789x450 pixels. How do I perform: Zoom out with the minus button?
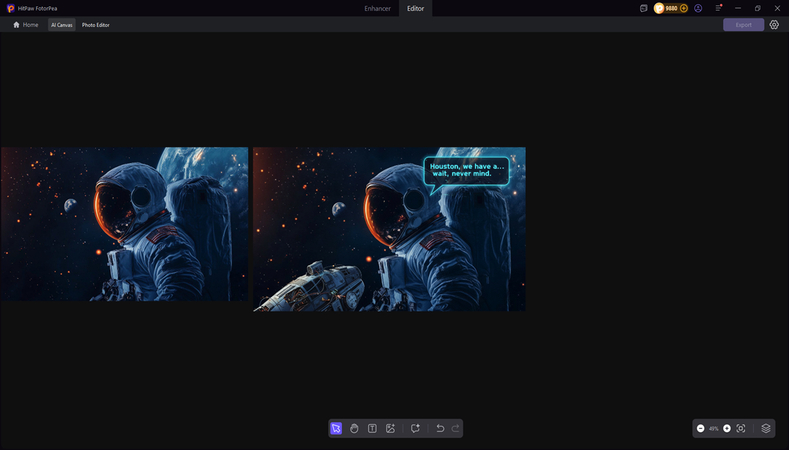coord(701,428)
